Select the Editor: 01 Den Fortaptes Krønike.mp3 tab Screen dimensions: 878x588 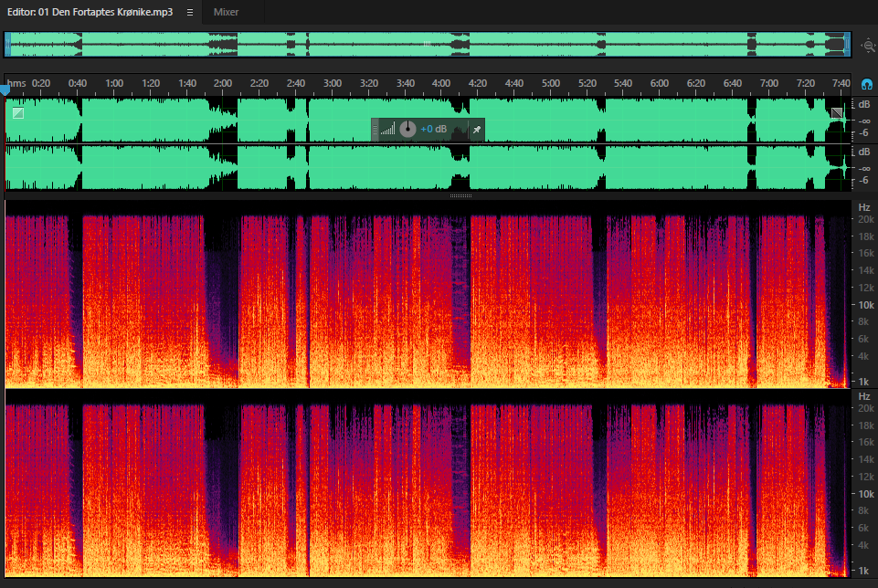pos(90,12)
